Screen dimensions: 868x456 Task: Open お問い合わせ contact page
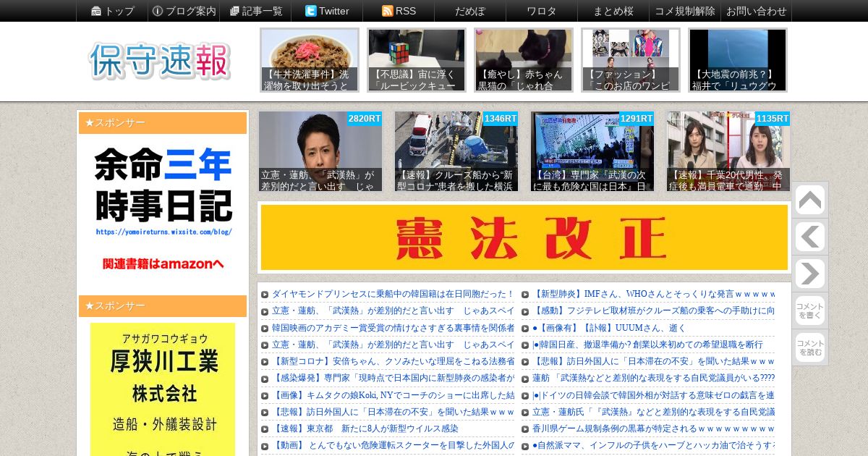pos(756,11)
